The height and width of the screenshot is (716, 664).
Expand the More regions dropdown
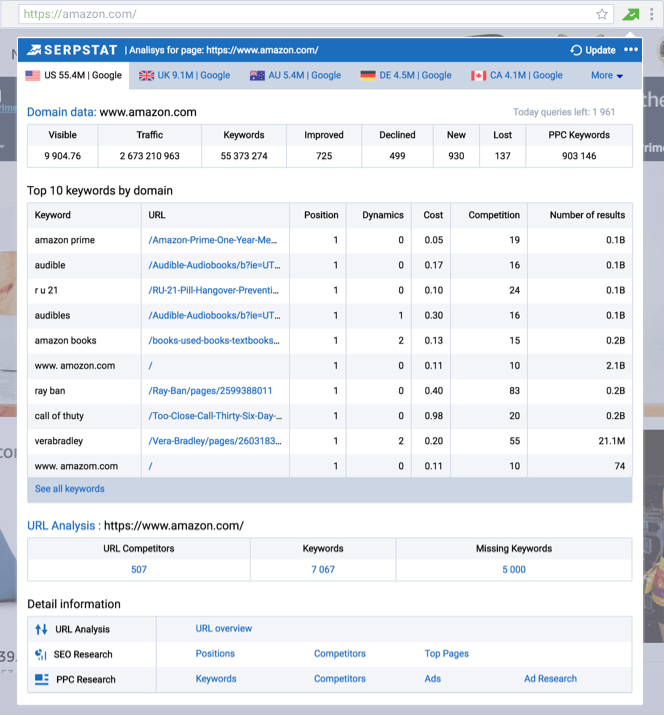coord(606,75)
